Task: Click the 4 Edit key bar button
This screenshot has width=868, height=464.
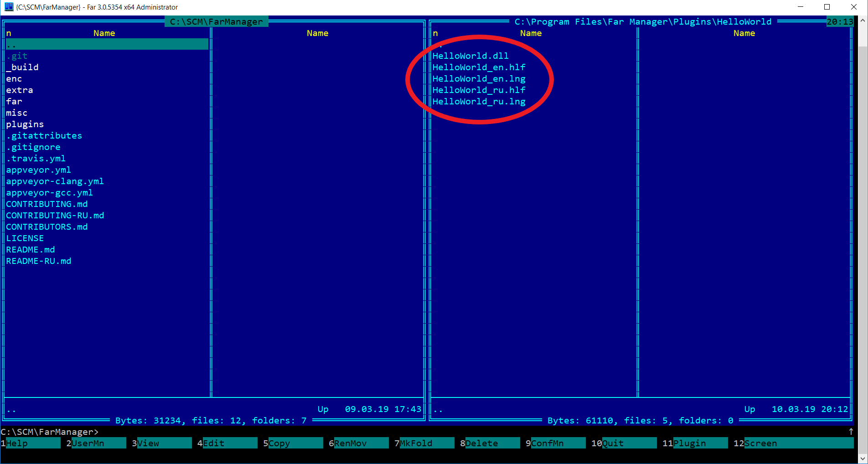Action: click(227, 443)
